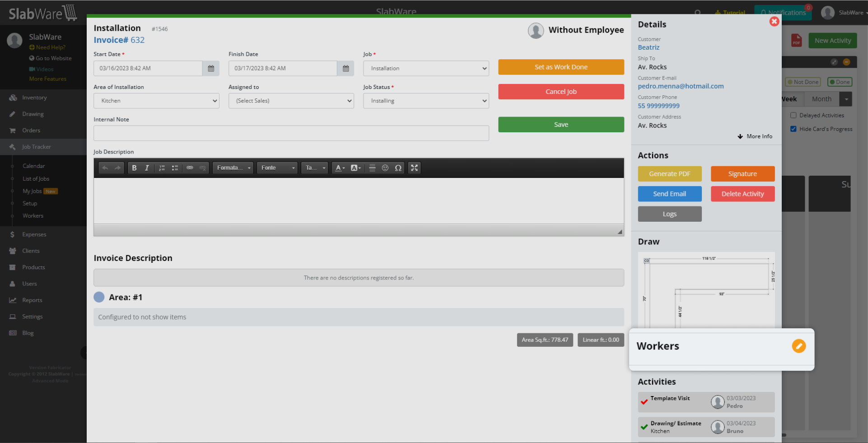Click the Signature button
868x443 pixels.
pos(742,174)
